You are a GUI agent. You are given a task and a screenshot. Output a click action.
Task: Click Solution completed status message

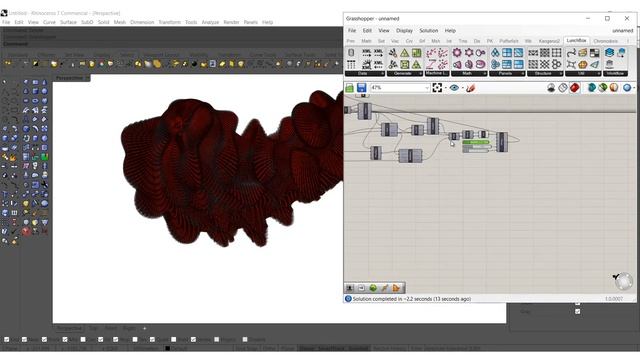point(412,299)
